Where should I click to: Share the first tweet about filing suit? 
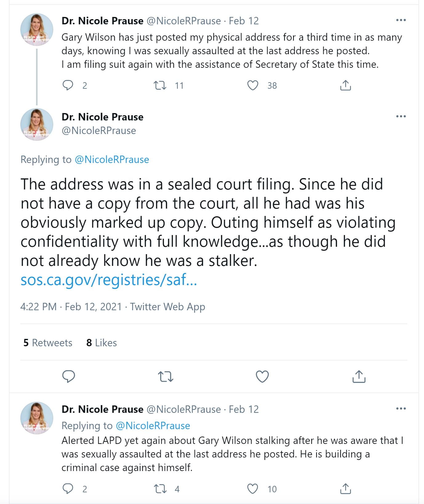click(x=345, y=85)
